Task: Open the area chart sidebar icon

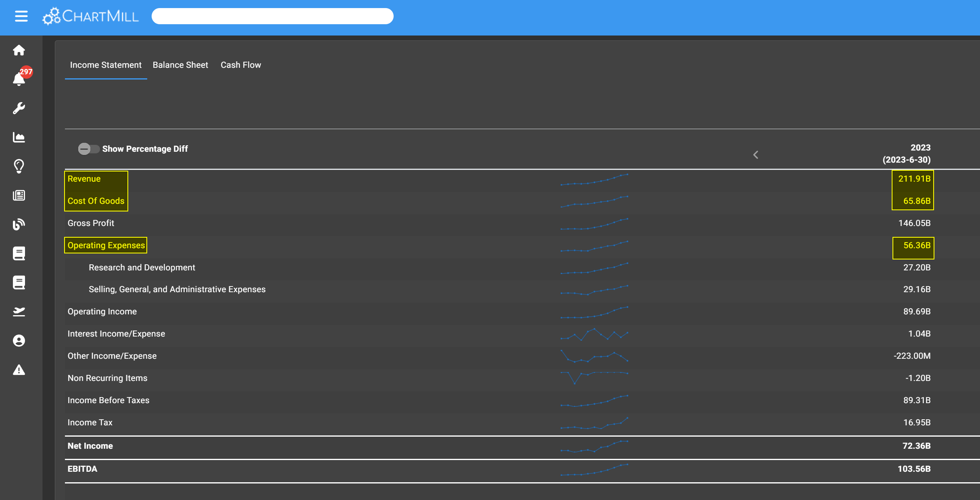Action: click(19, 137)
